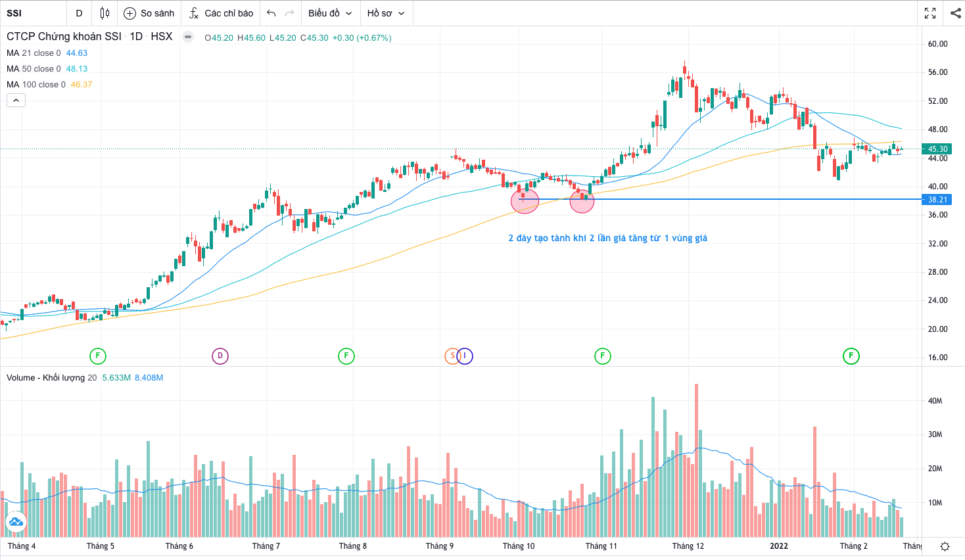
Task: Click the F event marker near Tháng 2
Action: [851, 356]
